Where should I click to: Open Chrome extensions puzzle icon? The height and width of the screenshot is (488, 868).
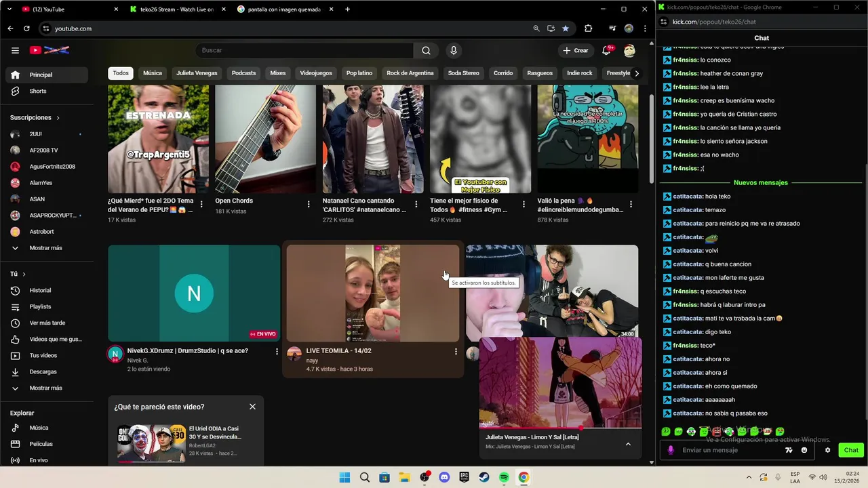pyautogui.click(x=588, y=28)
